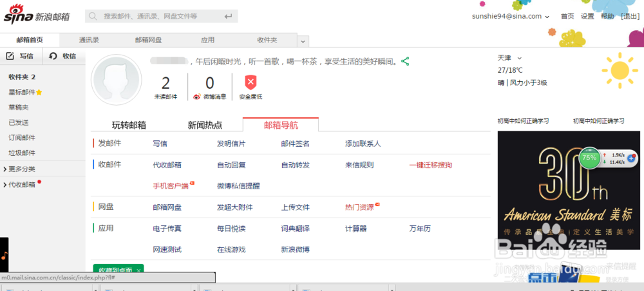Click red 手机客户端 link

pyautogui.click(x=171, y=186)
